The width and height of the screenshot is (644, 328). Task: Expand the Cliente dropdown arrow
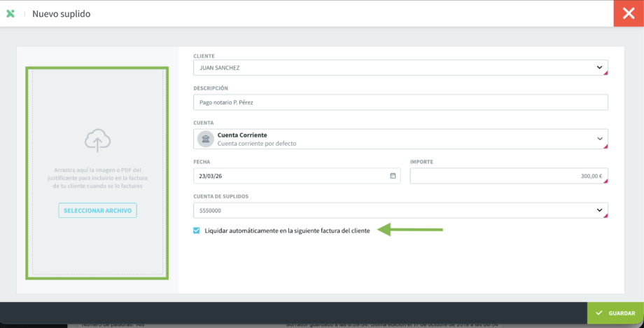pyautogui.click(x=599, y=67)
